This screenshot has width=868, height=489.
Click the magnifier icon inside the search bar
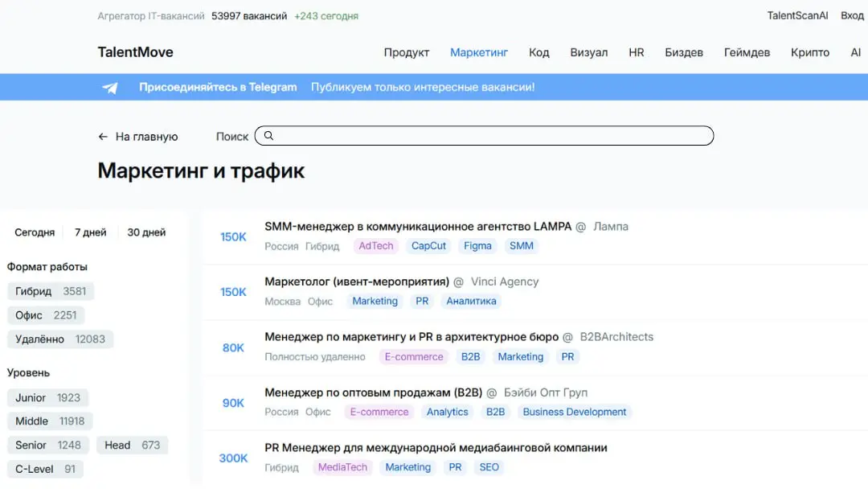(268, 135)
